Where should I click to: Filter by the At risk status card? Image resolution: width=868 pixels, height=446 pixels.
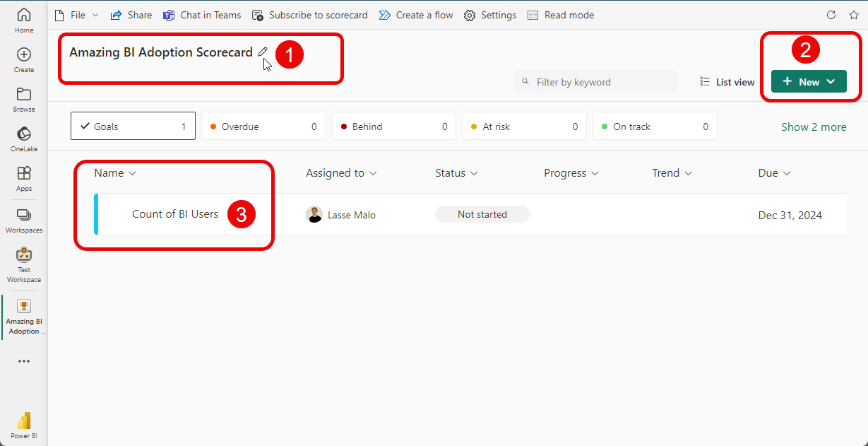coord(524,127)
